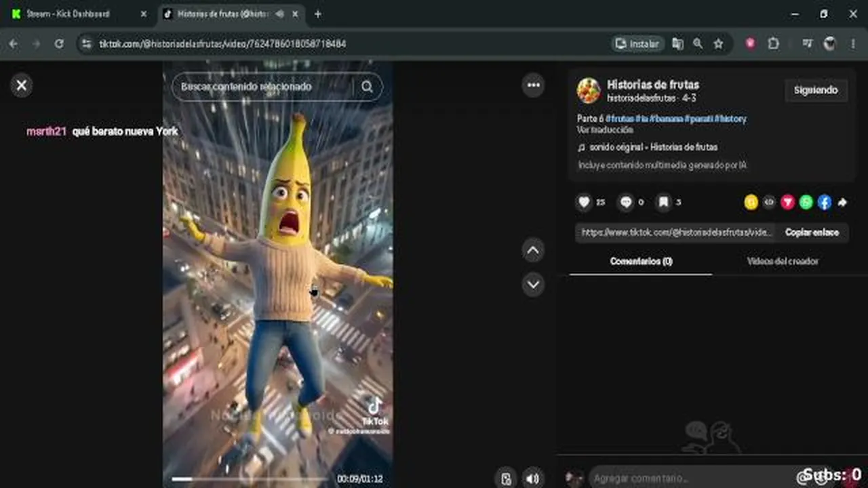
Task: Open the Historias de frutas username
Action: point(653,85)
